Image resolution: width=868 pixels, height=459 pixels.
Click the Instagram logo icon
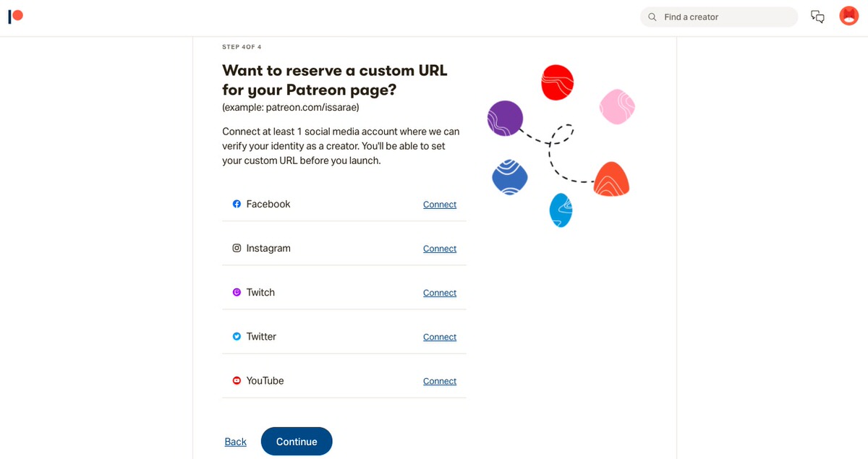(237, 248)
